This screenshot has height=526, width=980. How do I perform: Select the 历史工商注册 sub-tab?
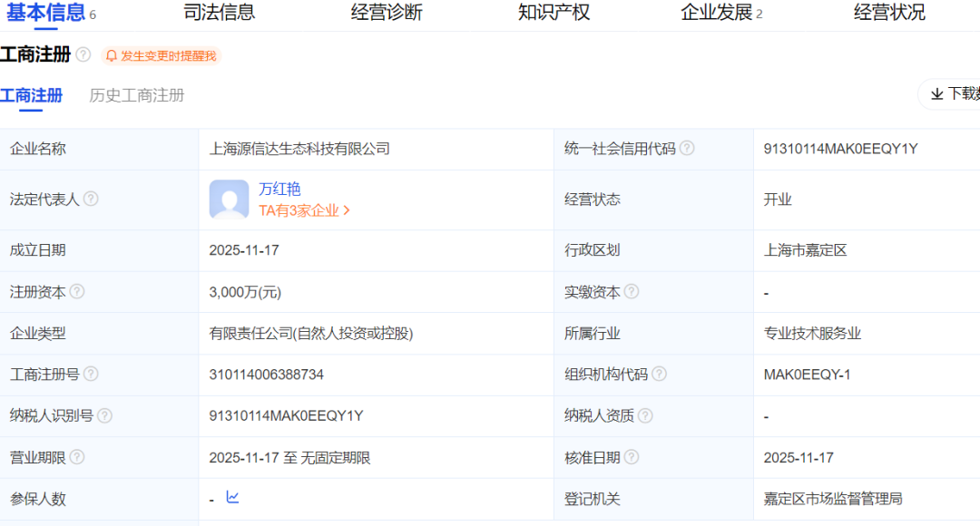pos(137,95)
